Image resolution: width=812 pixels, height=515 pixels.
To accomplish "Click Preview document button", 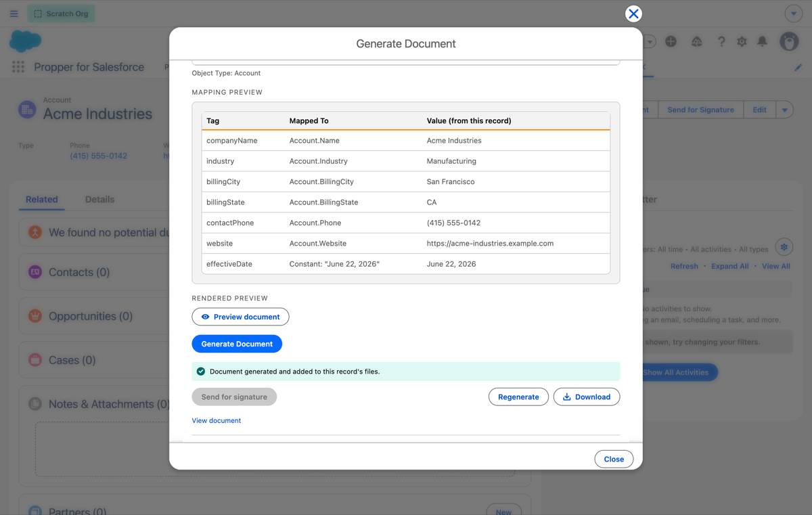I will (x=240, y=317).
